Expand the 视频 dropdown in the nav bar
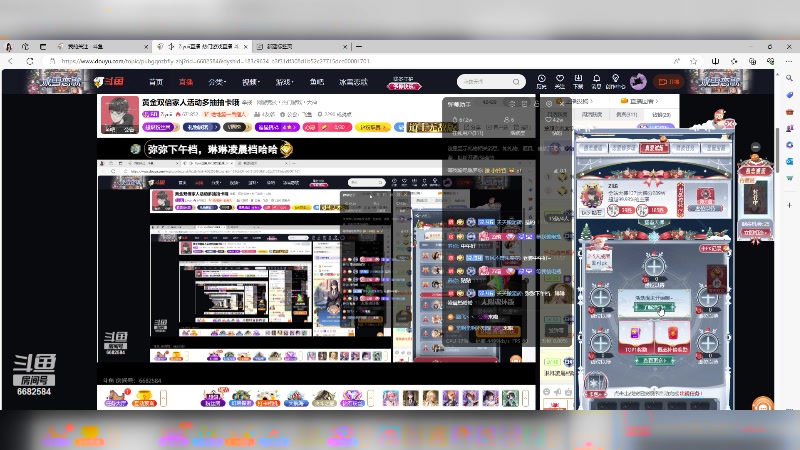Image resolution: width=800 pixels, height=450 pixels. (x=251, y=82)
